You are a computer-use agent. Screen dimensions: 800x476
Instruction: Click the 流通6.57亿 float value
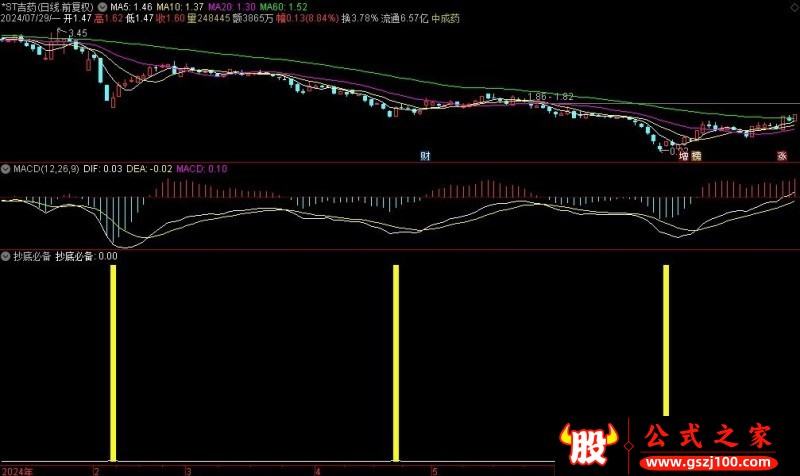tap(405, 18)
